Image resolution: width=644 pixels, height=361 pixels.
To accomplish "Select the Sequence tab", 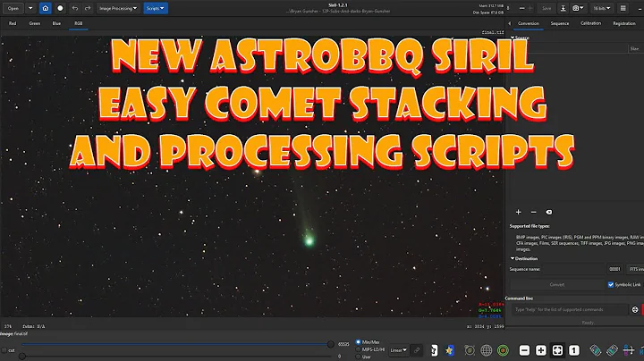I will point(560,23).
